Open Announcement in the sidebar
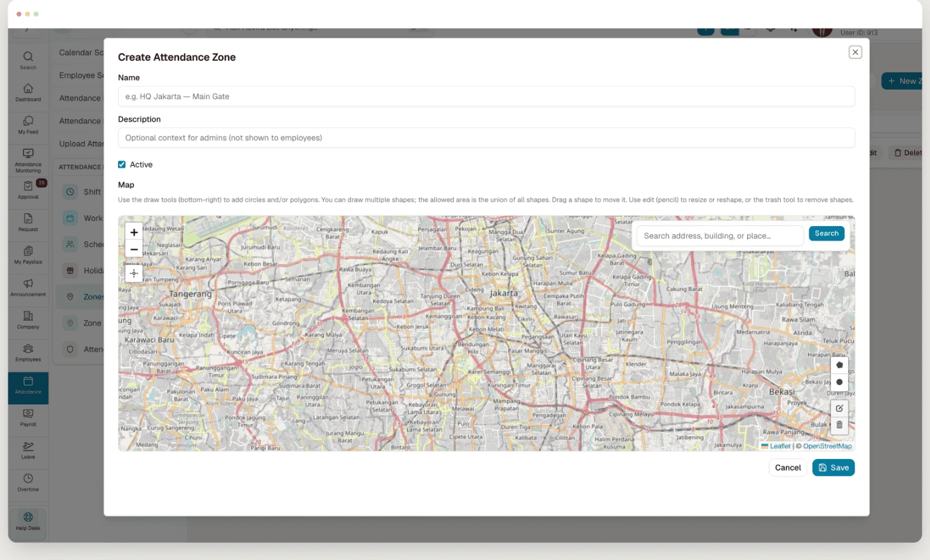Image resolution: width=930 pixels, height=560 pixels. pos(28,288)
